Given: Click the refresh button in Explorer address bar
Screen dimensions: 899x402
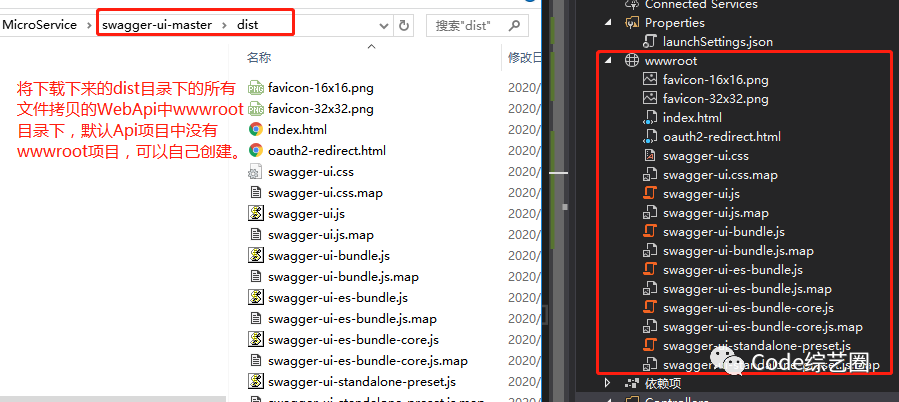Looking at the screenshot, I should 404,25.
